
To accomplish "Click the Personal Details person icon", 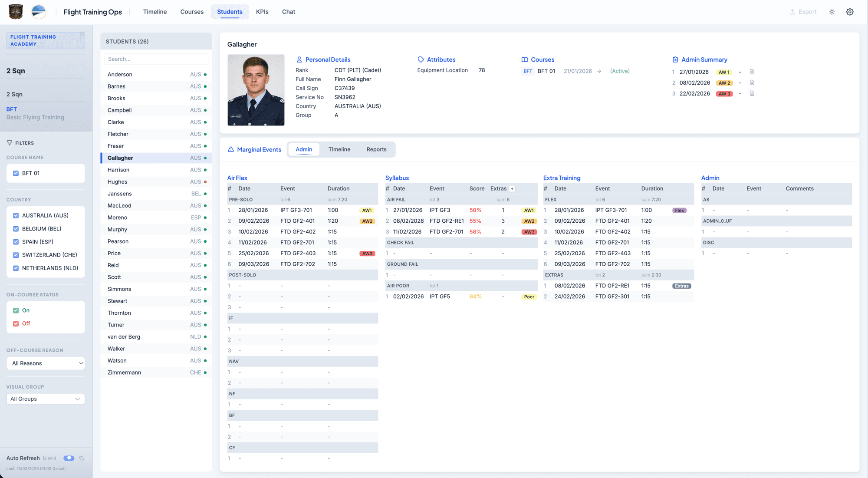I will tap(299, 59).
